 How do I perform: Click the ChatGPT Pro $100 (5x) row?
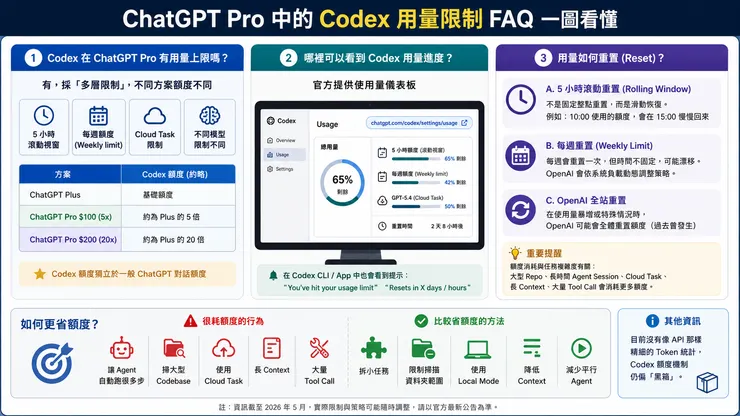tap(127, 217)
